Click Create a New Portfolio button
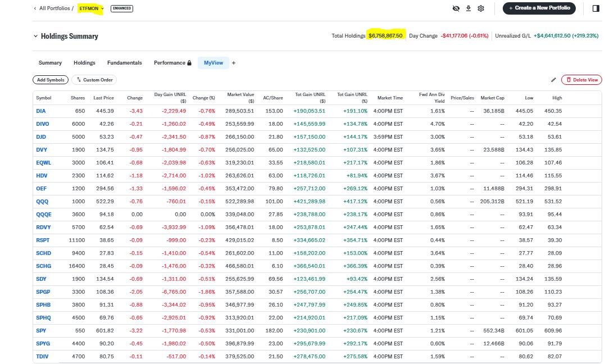 539,8
